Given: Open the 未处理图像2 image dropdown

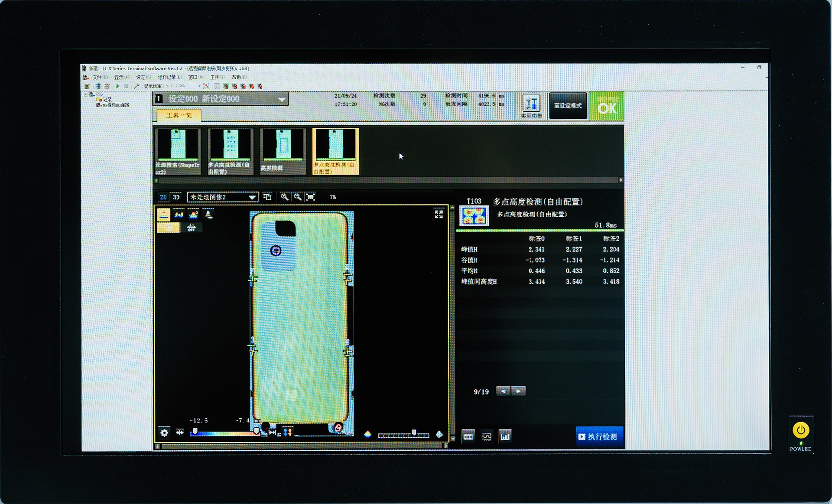Looking at the screenshot, I should coord(223,197).
